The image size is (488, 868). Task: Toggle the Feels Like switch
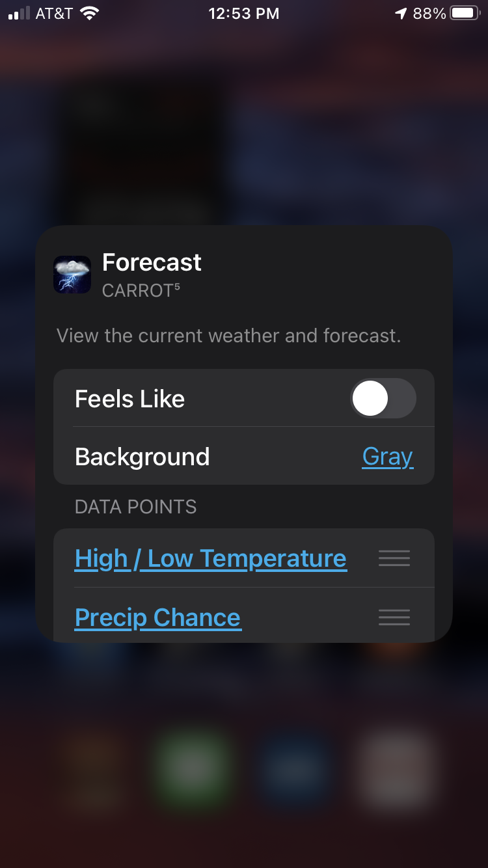point(383,398)
